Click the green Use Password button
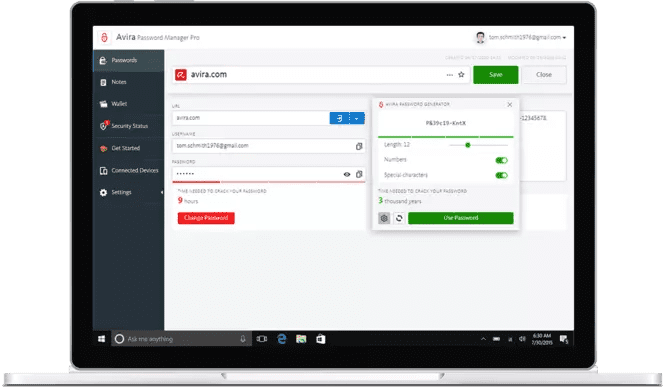The image size is (665, 388). point(461,218)
